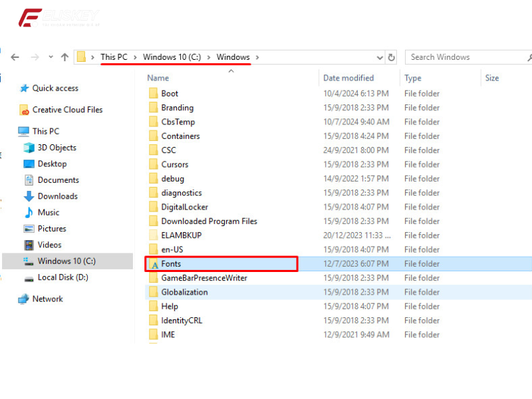Open the address bar history dropdown
Image resolution: width=532 pixels, height=399 pixels.
[x=379, y=57]
